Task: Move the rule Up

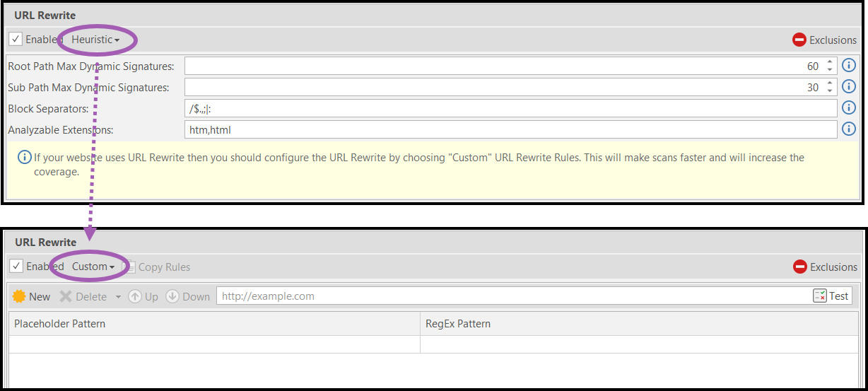Action: tap(143, 296)
